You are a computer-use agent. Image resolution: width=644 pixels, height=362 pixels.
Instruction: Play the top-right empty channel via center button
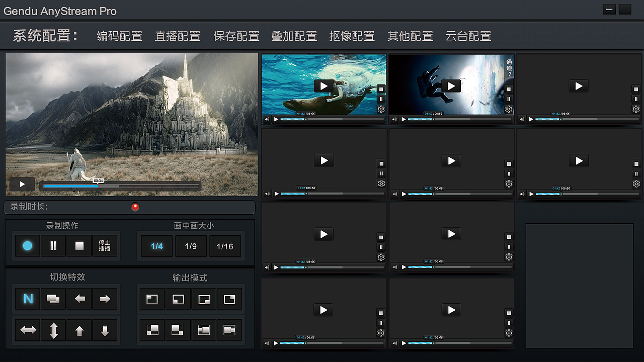coord(579,86)
